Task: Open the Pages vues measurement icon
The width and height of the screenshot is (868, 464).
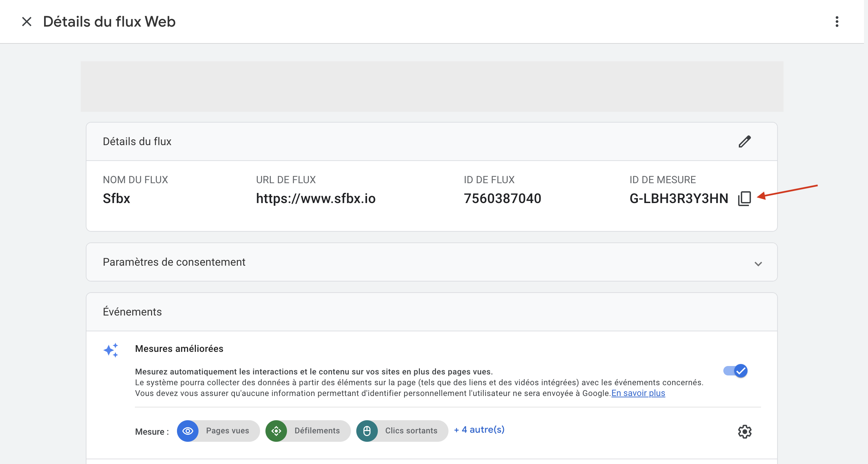Action: [x=188, y=431]
